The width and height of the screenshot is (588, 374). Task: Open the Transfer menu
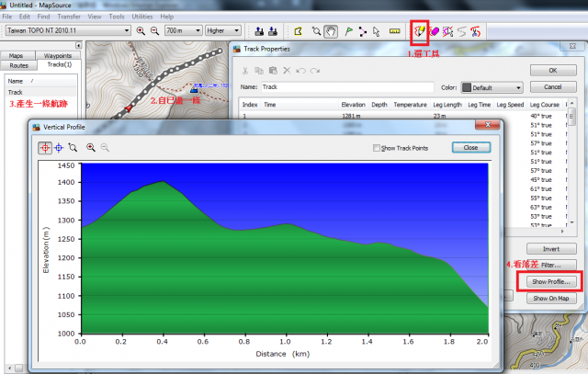coord(69,17)
